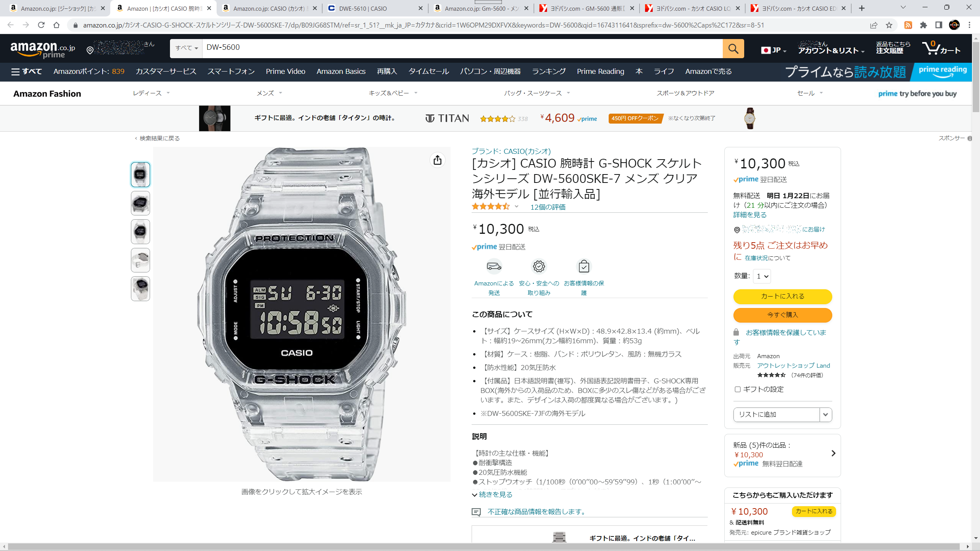Click the カートに入れる yellow button
This screenshot has width=980, height=551.
(782, 296)
